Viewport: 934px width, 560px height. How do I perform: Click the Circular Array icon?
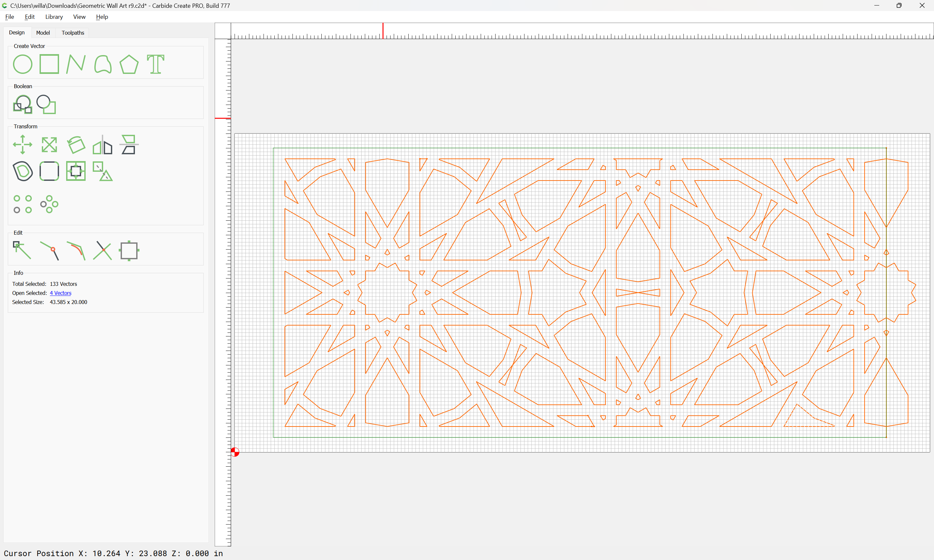click(x=49, y=204)
